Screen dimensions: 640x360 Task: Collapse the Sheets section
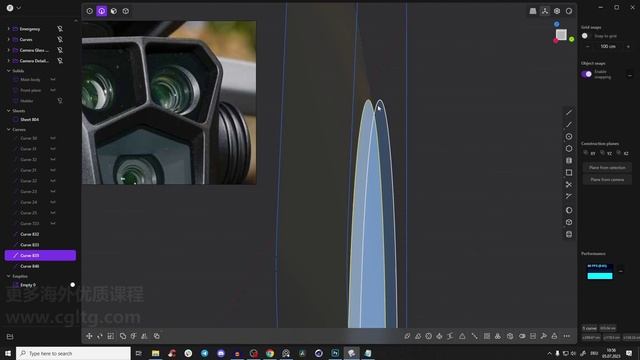point(9,111)
